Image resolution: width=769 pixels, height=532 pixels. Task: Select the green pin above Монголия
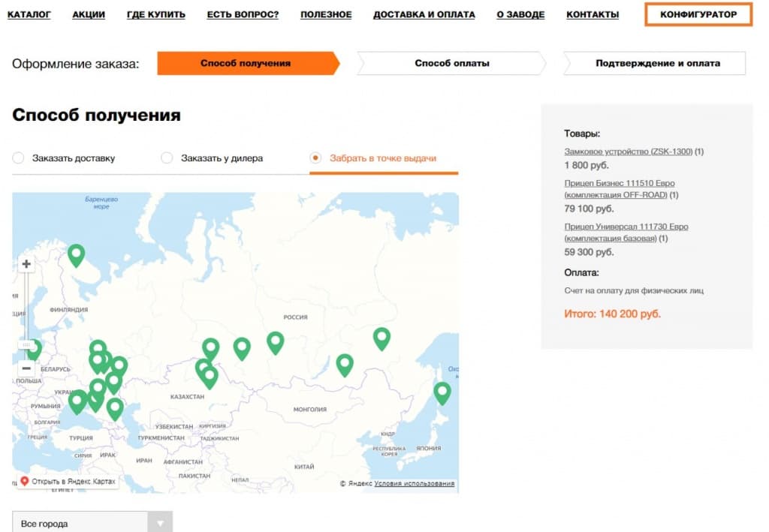344,365
